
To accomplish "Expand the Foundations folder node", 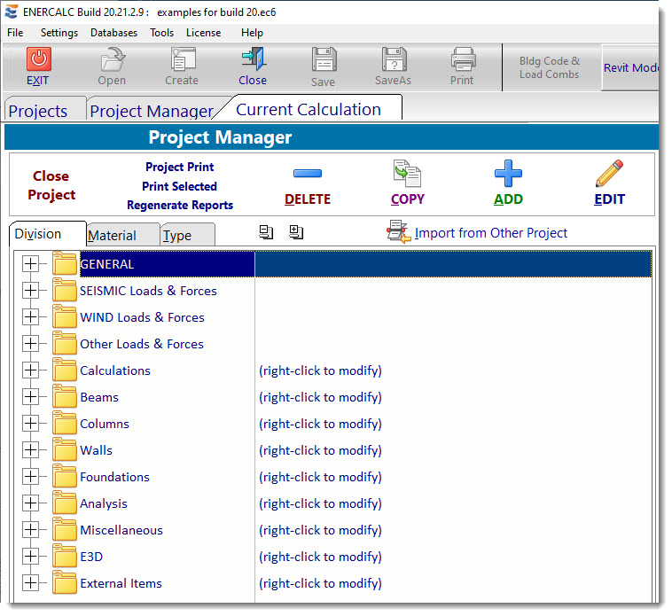I will [31, 477].
